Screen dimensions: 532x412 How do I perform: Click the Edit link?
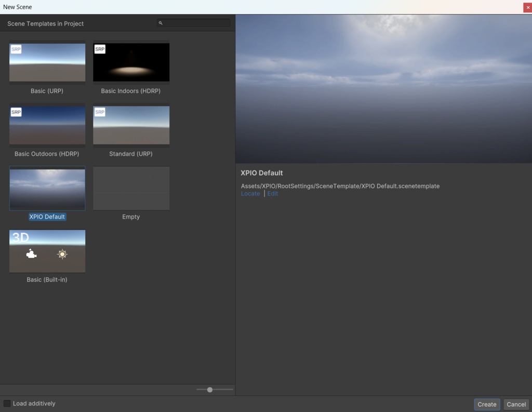pos(272,193)
